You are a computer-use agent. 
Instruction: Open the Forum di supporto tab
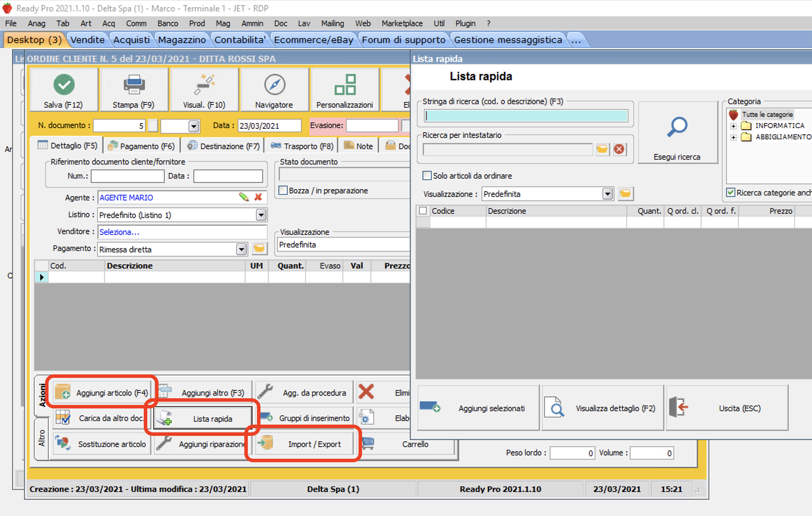tap(404, 40)
